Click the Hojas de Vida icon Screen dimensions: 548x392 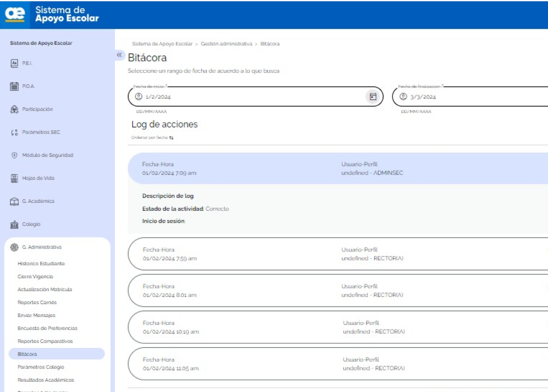click(14, 178)
